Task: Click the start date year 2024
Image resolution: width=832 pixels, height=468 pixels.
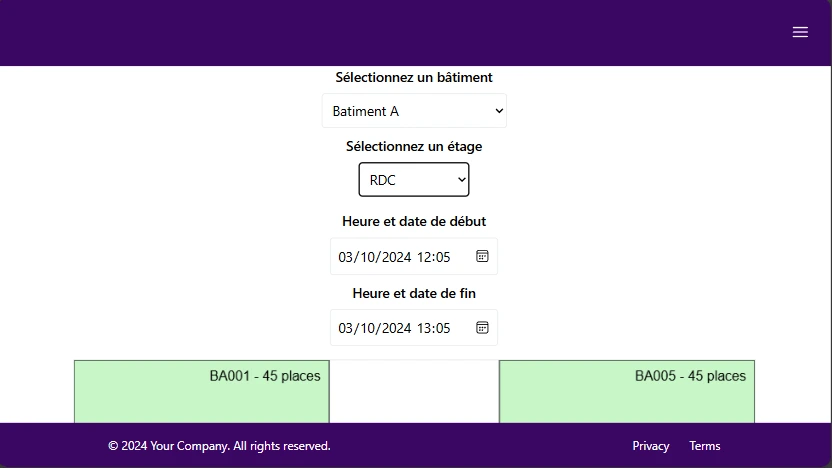Action: click(x=394, y=257)
